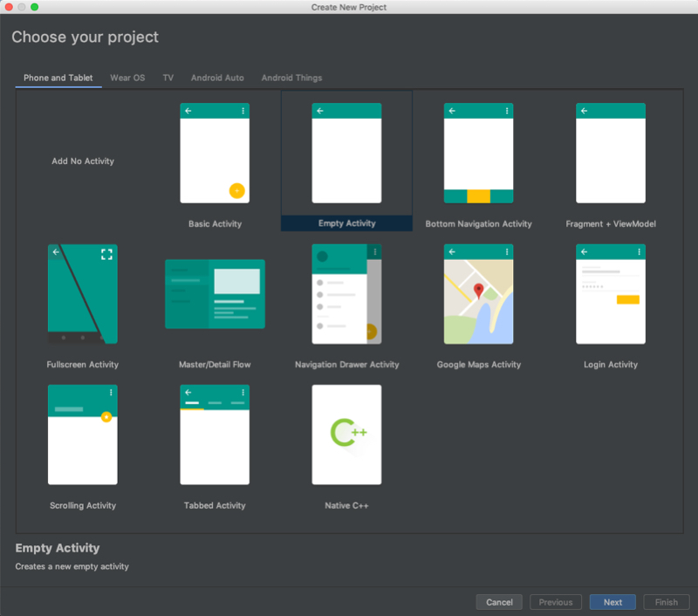The image size is (698, 616).
Task: Open the Android Things tab
Action: 291,78
